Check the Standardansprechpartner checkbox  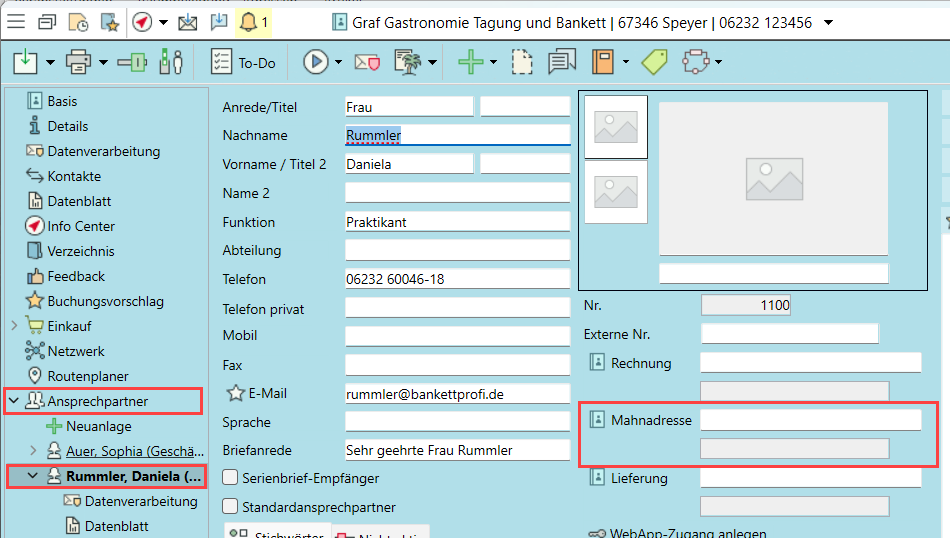point(231,507)
